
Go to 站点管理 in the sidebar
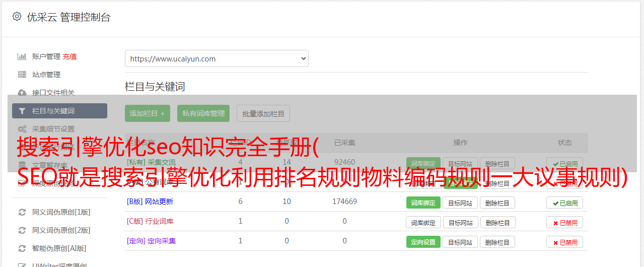point(46,75)
